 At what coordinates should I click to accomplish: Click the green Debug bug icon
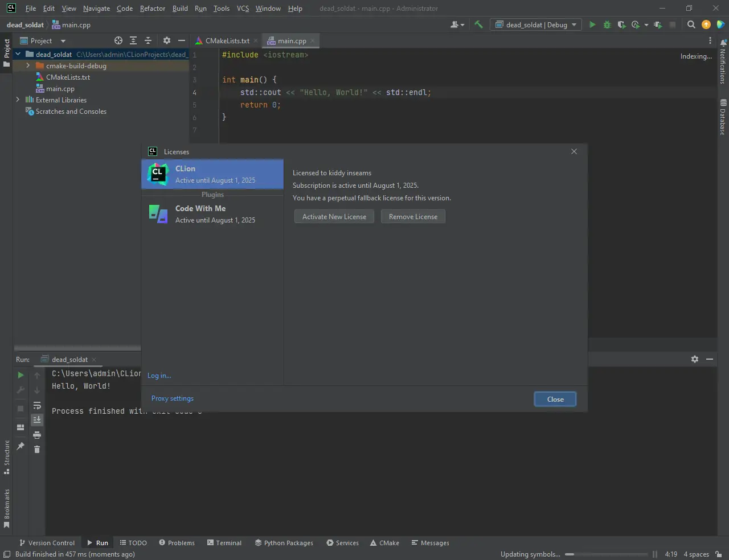[x=607, y=24]
